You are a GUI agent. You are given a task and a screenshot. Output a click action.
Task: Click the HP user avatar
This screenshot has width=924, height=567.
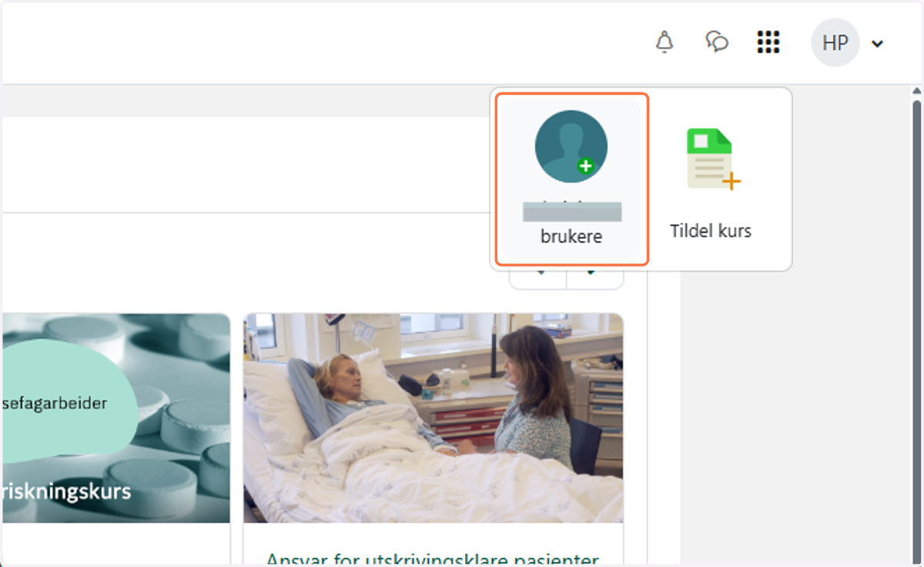[x=835, y=42]
